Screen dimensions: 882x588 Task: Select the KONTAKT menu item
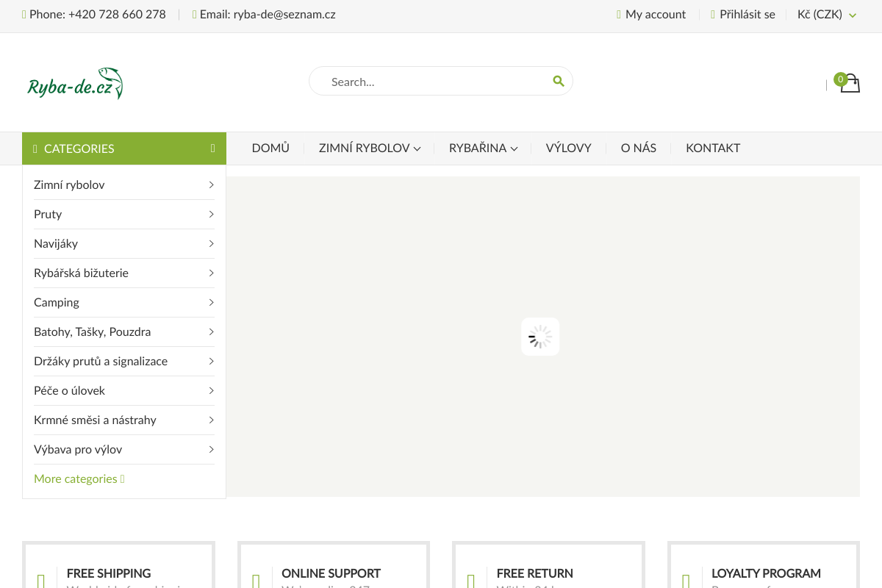[712, 148]
